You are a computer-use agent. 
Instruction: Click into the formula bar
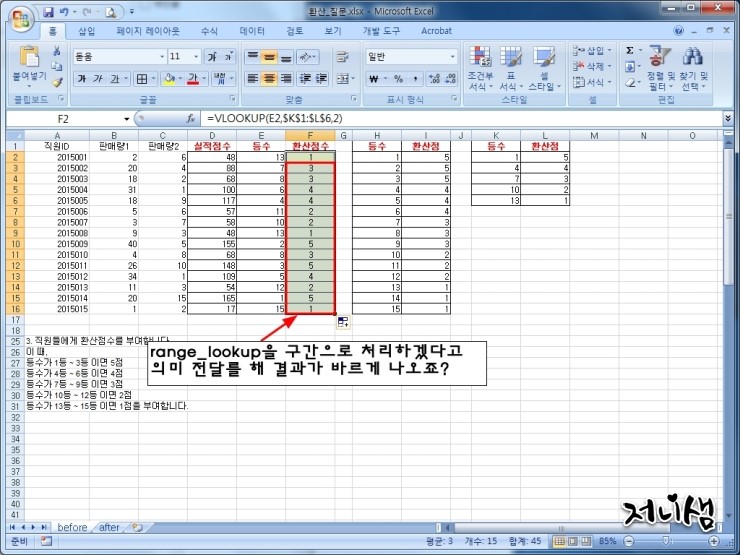462,118
